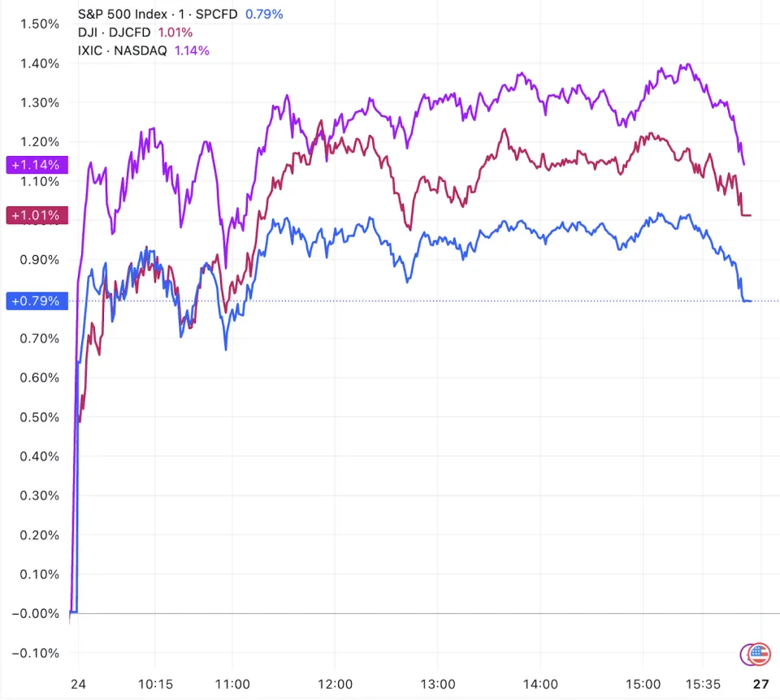The width and height of the screenshot is (780, 700).
Task: Click the S&P 500 0.79% legend value
Action: (x=264, y=14)
